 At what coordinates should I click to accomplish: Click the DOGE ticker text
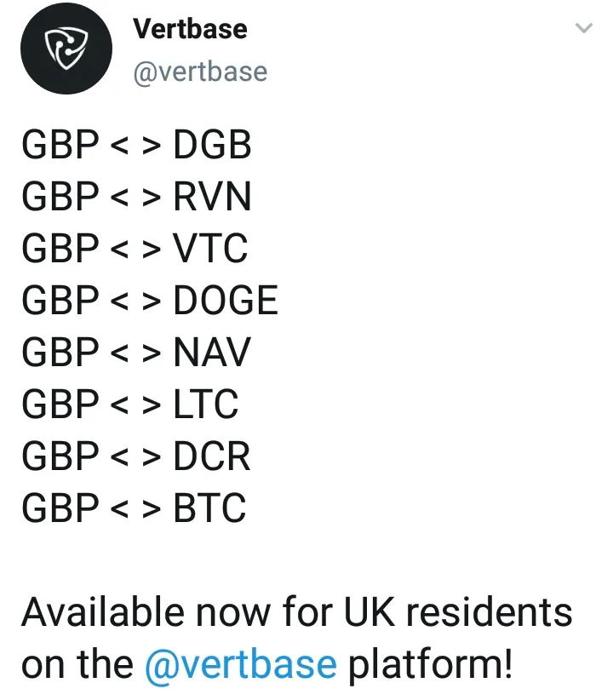coord(226,300)
